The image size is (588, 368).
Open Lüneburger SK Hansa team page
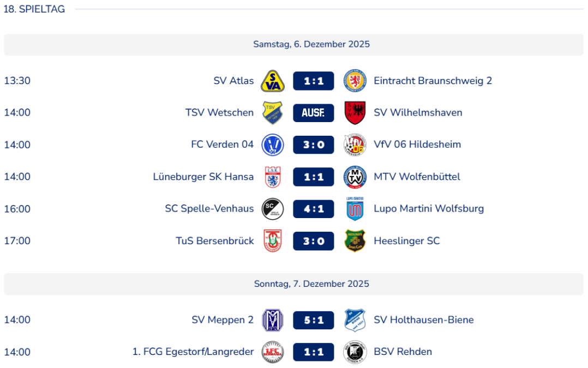click(x=203, y=177)
